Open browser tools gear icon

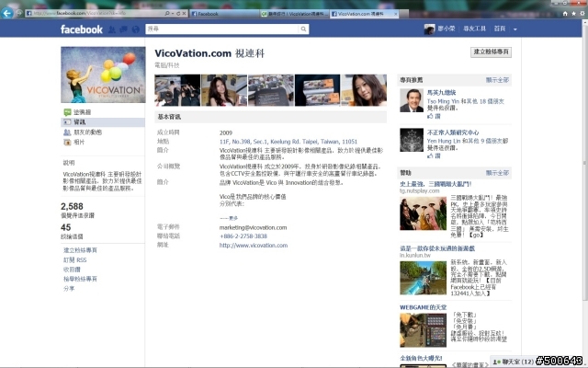coord(582,14)
